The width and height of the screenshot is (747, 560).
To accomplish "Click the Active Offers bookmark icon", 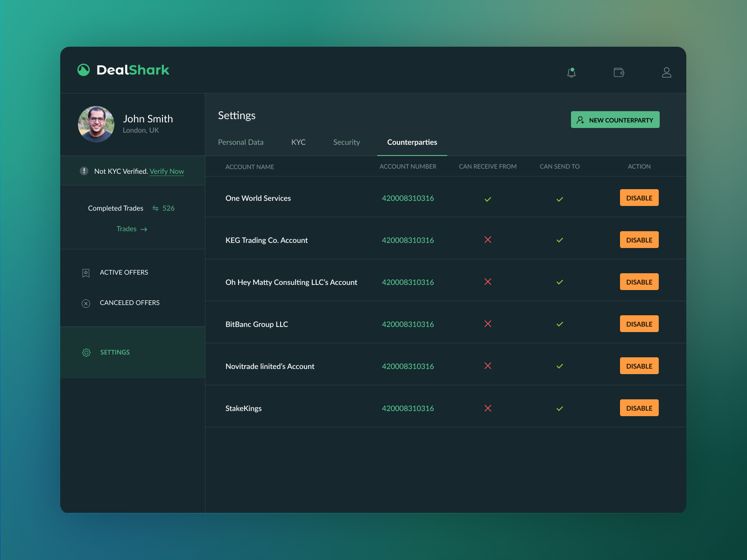I will [x=86, y=273].
